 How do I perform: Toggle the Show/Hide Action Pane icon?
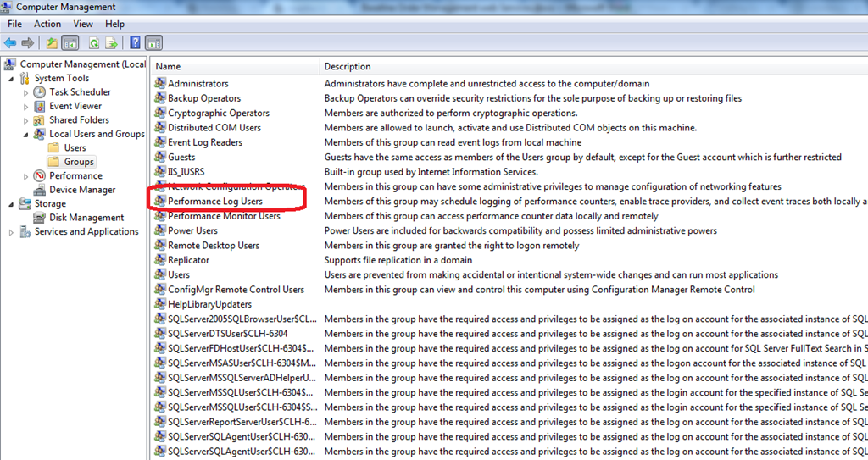coord(154,42)
